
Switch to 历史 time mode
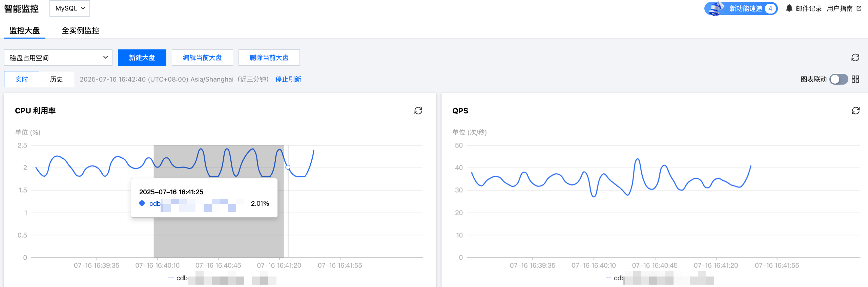[x=57, y=79]
